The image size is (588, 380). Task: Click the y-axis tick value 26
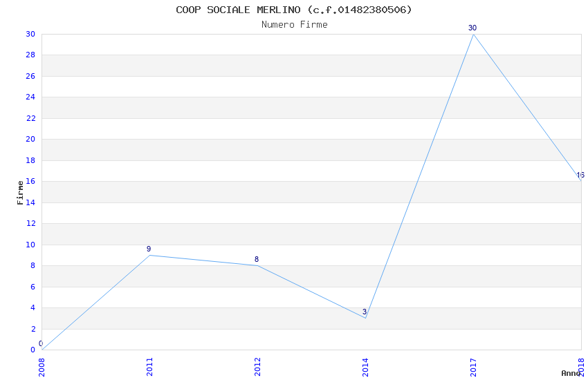pos(30,76)
